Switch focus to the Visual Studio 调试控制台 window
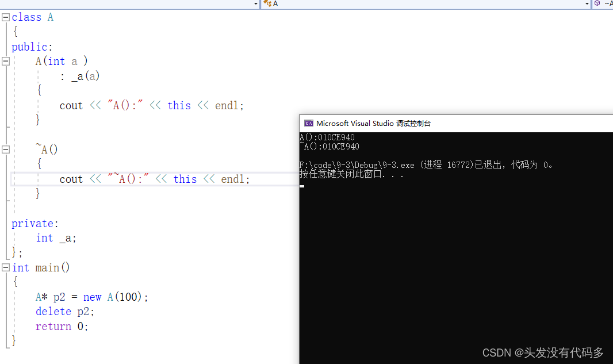 [x=403, y=122]
